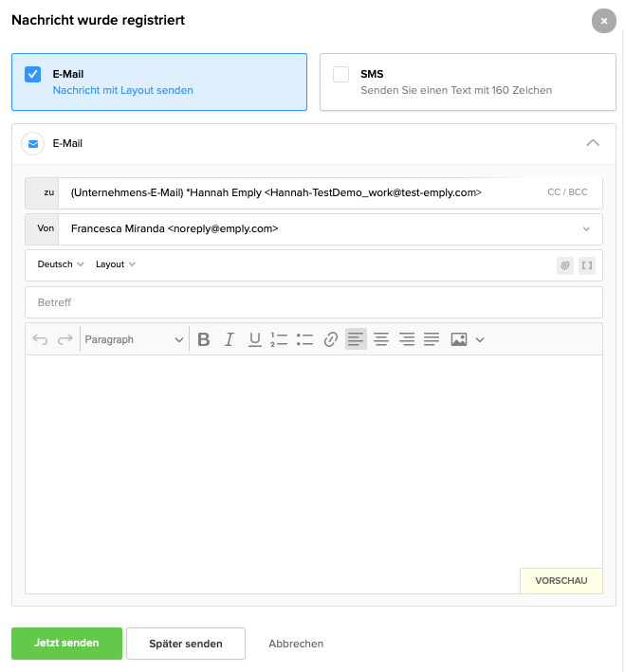The image size is (625, 672).
Task: Collapse the E-Mail section chevron
Action: [593, 143]
